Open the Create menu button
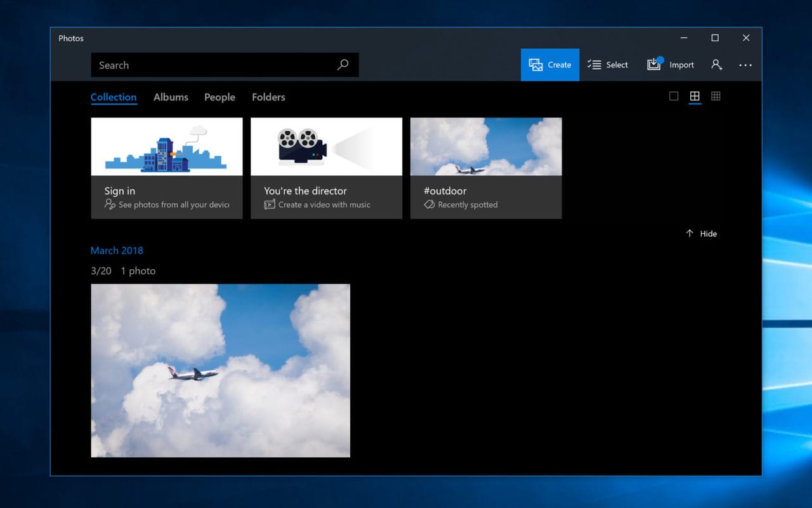The width and height of the screenshot is (812, 508). tap(550, 65)
